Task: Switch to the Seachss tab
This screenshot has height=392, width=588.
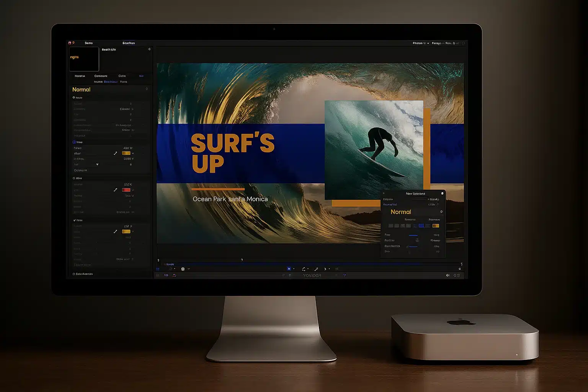Action: point(129,43)
